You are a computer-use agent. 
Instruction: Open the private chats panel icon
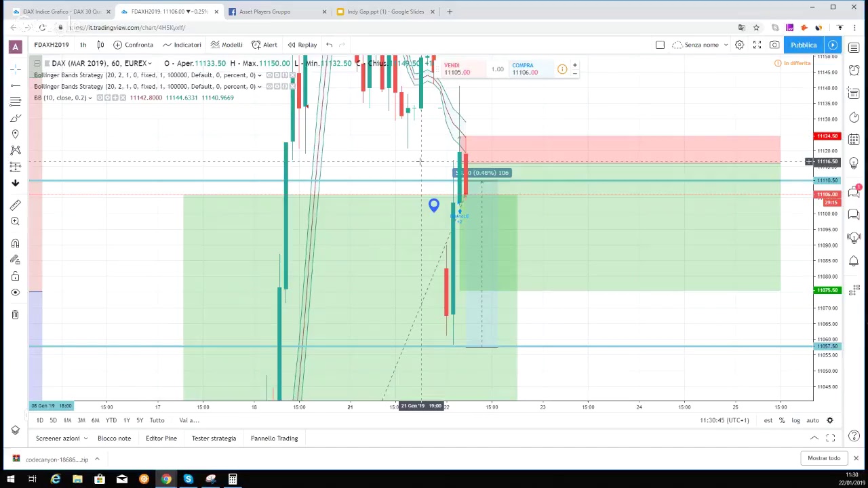[x=854, y=215]
